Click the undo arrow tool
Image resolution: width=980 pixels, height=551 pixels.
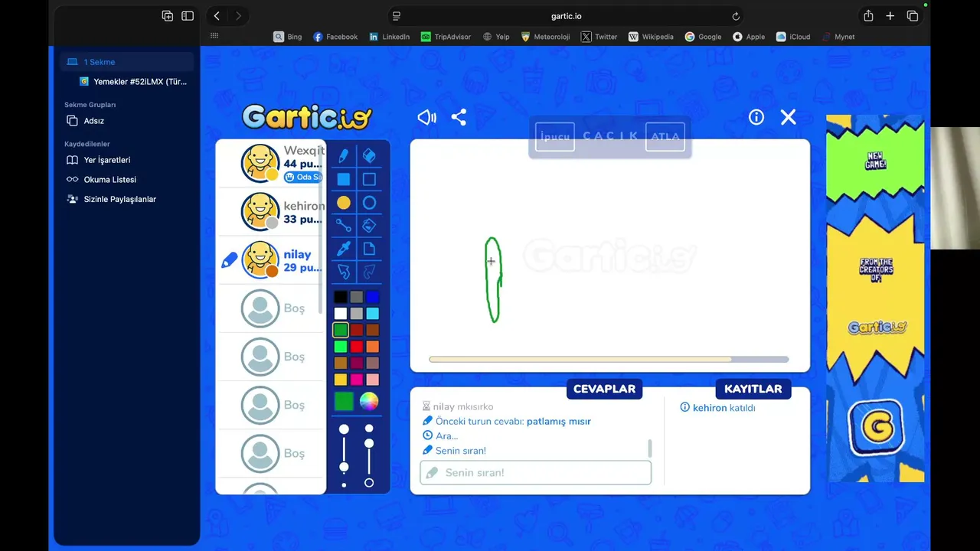pyautogui.click(x=344, y=272)
